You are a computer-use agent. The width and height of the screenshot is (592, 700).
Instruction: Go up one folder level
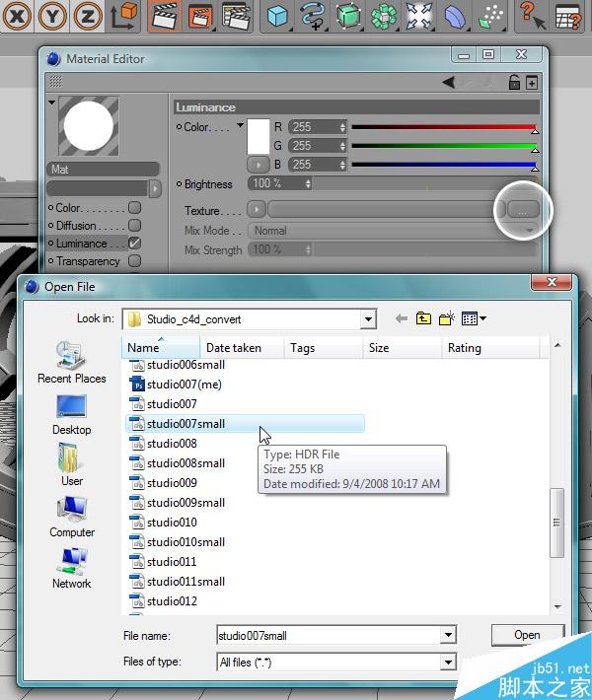[x=423, y=318]
